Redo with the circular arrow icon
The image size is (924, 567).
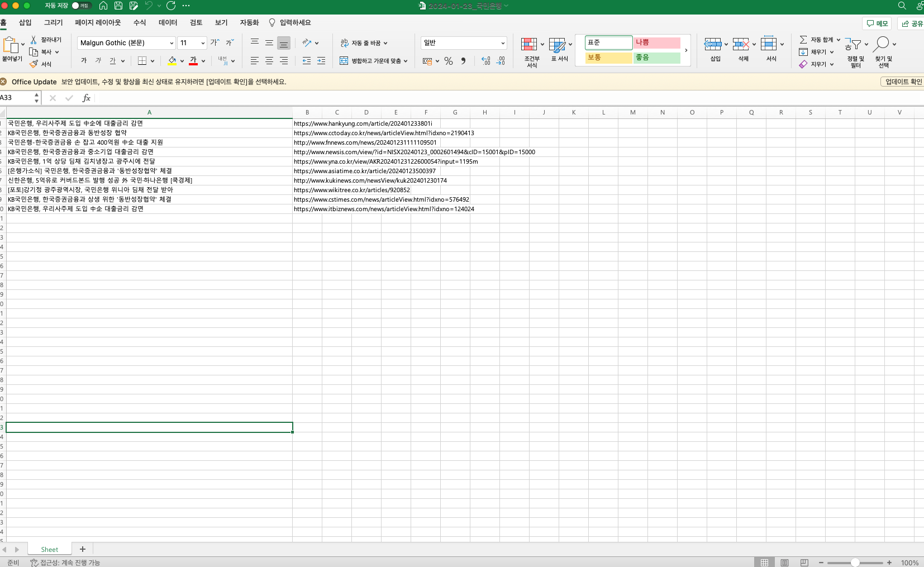pos(171,6)
